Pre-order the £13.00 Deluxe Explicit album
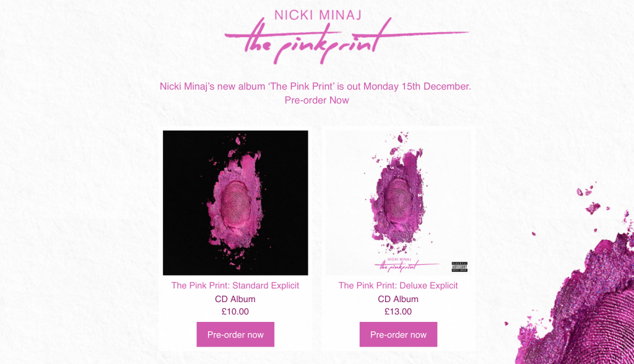Screen dimensions: 634x364 pyautogui.click(x=398, y=334)
